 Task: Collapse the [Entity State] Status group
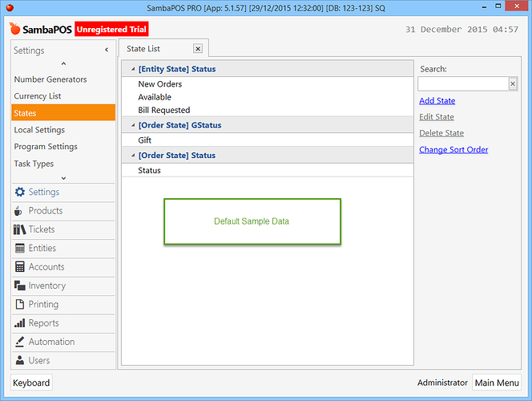[x=133, y=69]
